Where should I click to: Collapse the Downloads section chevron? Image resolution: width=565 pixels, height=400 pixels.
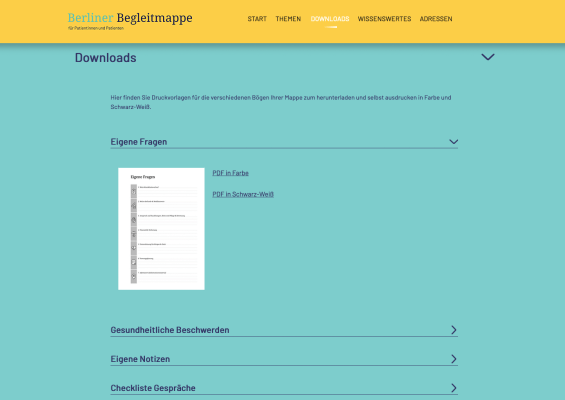coord(488,57)
